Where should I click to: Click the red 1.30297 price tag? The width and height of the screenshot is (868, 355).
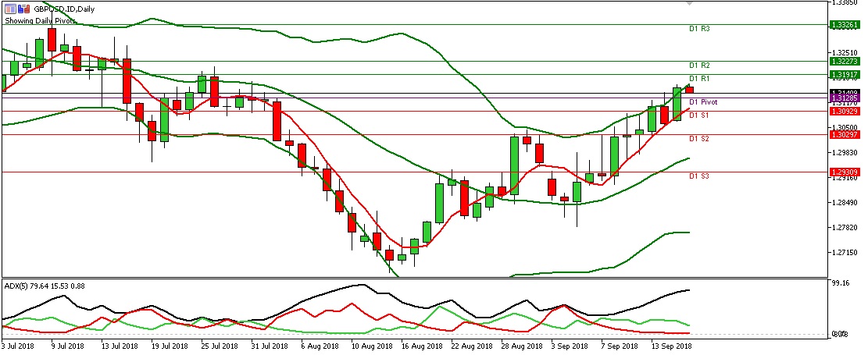[845, 135]
